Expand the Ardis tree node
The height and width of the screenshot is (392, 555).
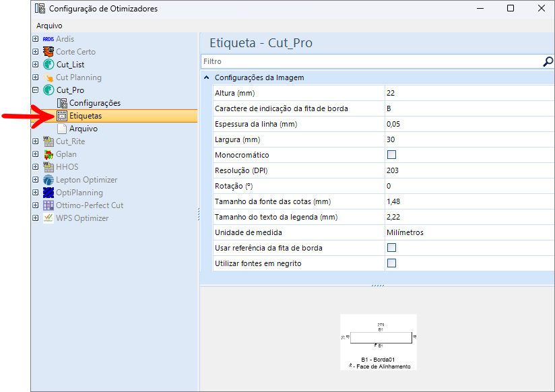tap(36, 39)
